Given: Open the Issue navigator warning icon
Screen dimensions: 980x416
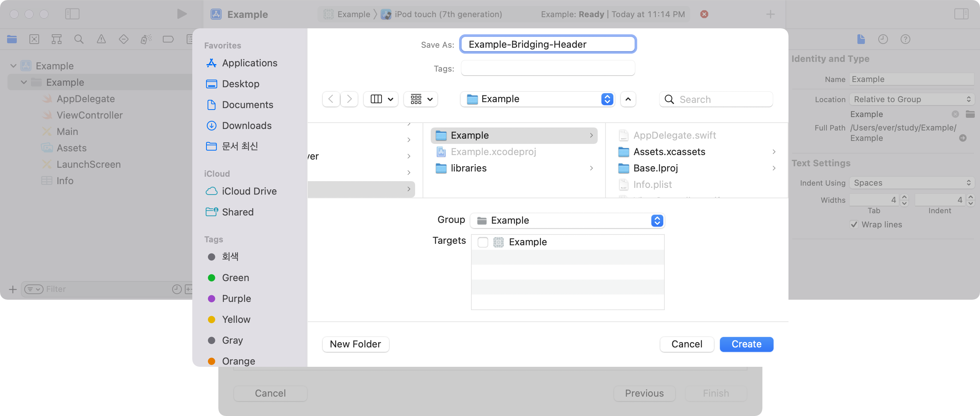Looking at the screenshot, I should click(101, 39).
